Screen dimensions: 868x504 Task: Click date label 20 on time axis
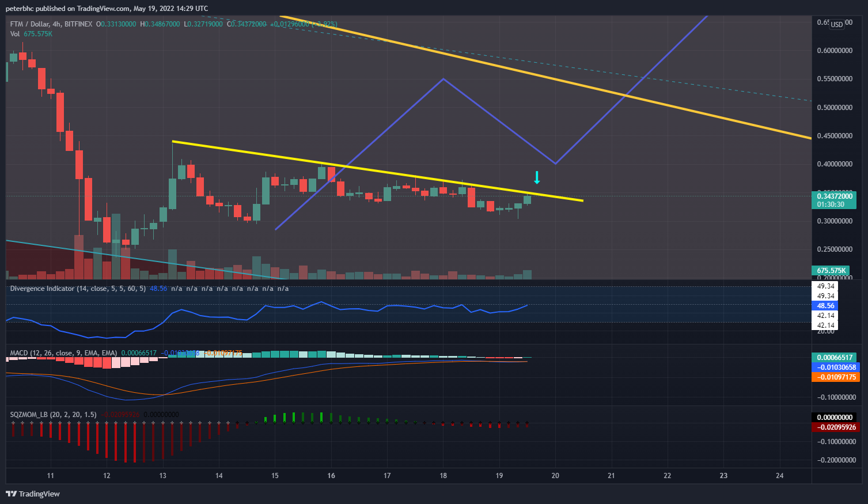coord(555,476)
